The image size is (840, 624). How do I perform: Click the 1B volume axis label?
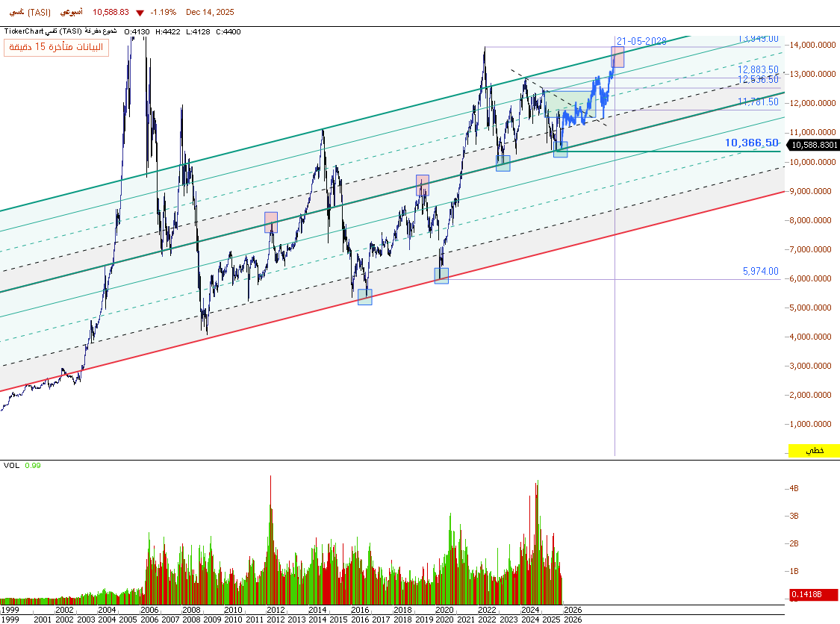pyautogui.click(x=794, y=571)
